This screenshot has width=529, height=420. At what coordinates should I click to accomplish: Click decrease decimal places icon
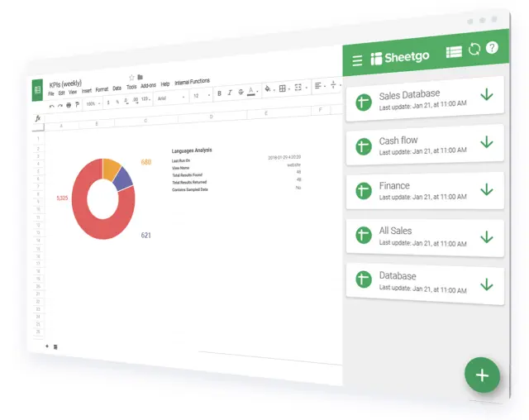pos(126,101)
